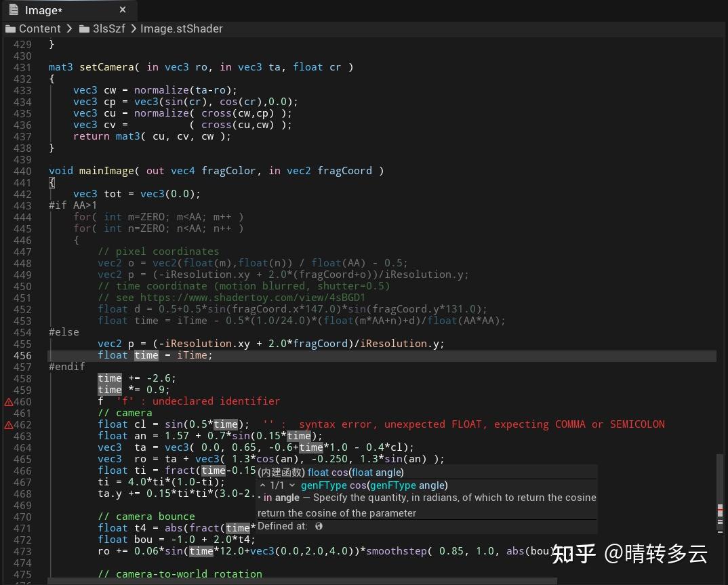The width and height of the screenshot is (728, 585).
Task: Click 'tot' variable on line 442
Action: [113, 194]
